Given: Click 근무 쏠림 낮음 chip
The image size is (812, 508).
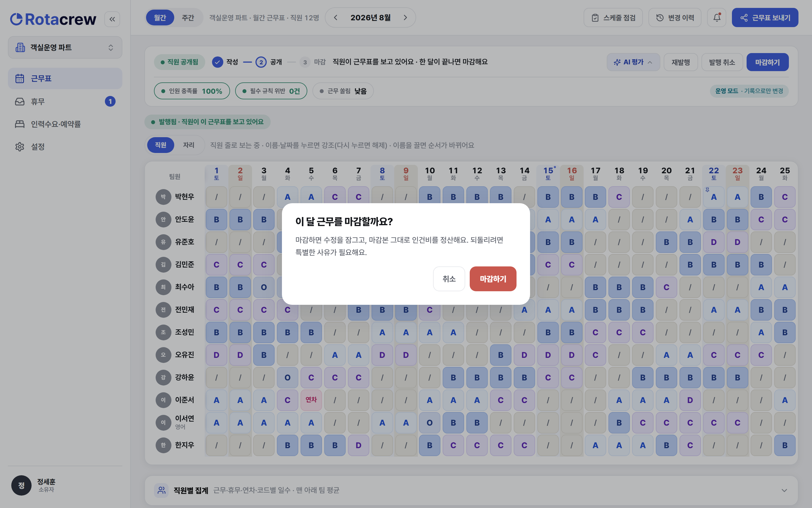Looking at the screenshot, I should (x=343, y=91).
